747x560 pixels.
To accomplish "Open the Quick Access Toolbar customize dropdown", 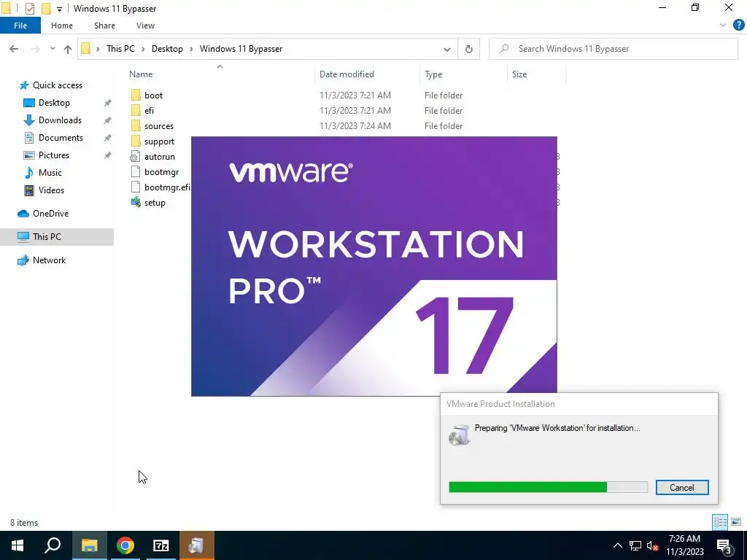I will pyautogui.click(x=59, y=9).
